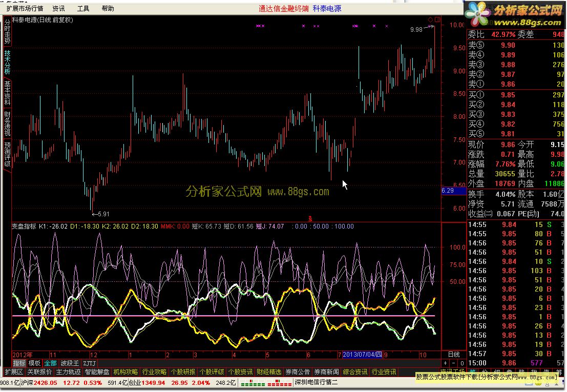Open the 帮助 menu
The height and width of the screenshot is (392, 567).
coord(108,8)
